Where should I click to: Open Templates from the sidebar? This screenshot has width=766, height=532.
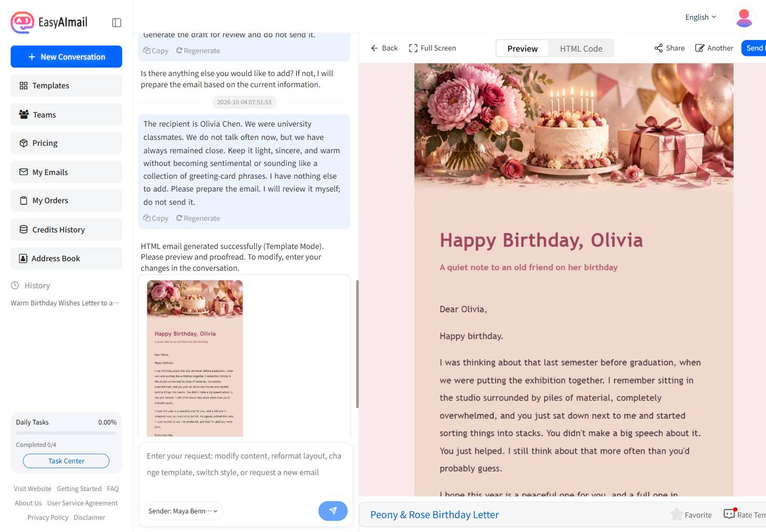66,86
